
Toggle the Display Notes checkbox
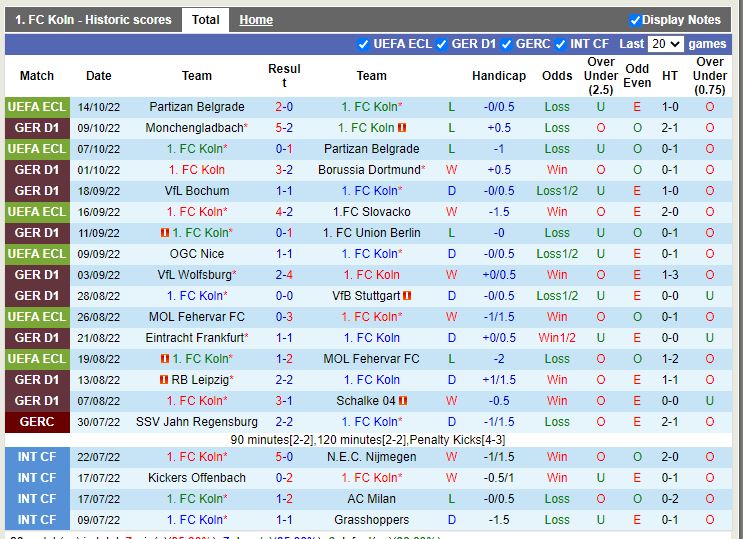click(635, 20)
